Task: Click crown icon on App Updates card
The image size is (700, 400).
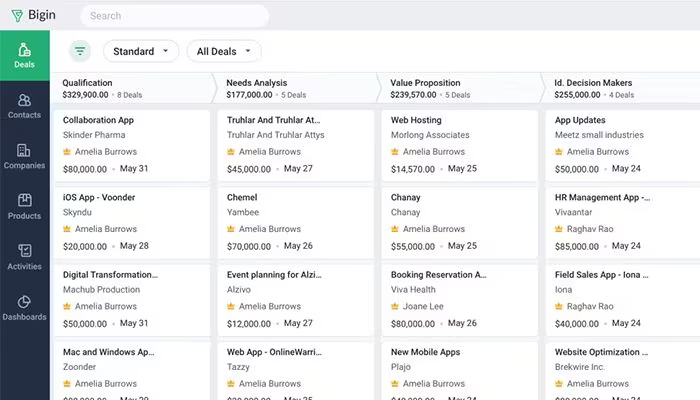Action: pyautogui.click(x=558, y=152)
